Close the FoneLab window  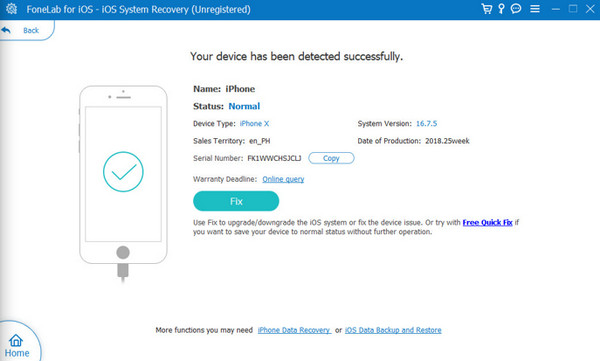590,8
